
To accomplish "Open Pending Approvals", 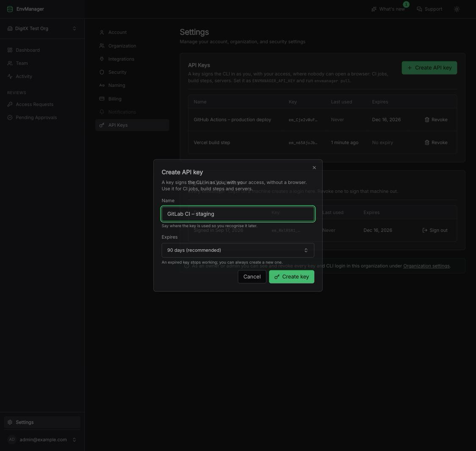I will coord(42,117).
